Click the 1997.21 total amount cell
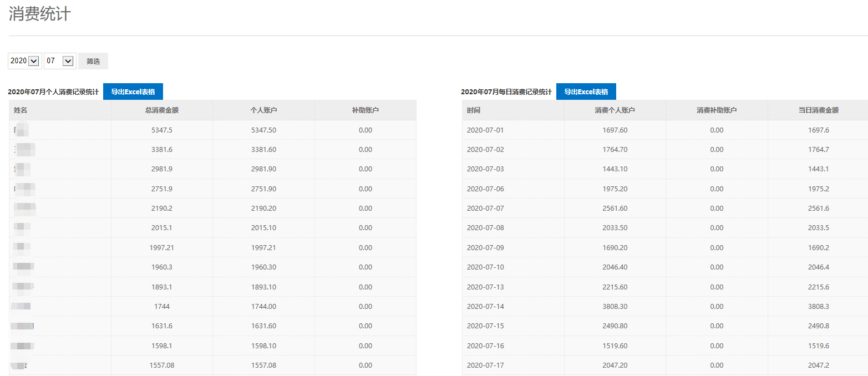The image size is (868, 376). click(161, 248)
